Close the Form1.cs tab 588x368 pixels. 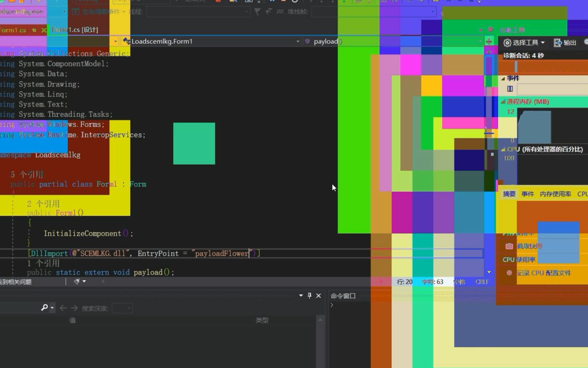(44, 30)
